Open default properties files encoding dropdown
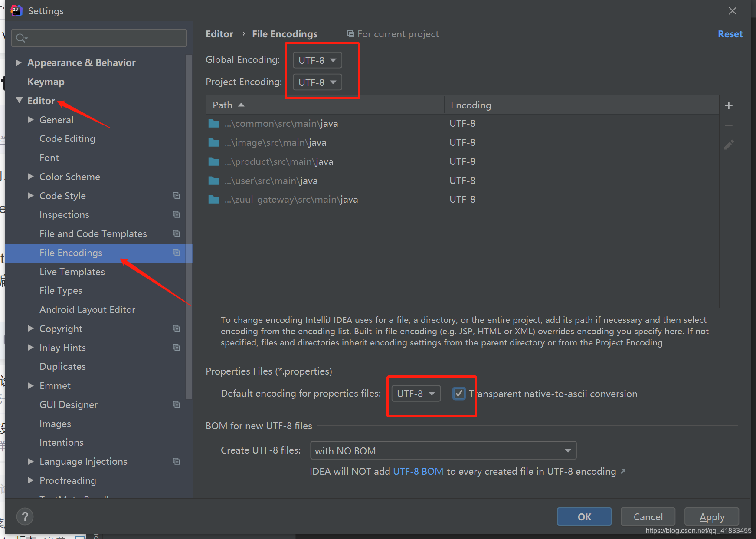The image size is (756, 539). (416, 394)
